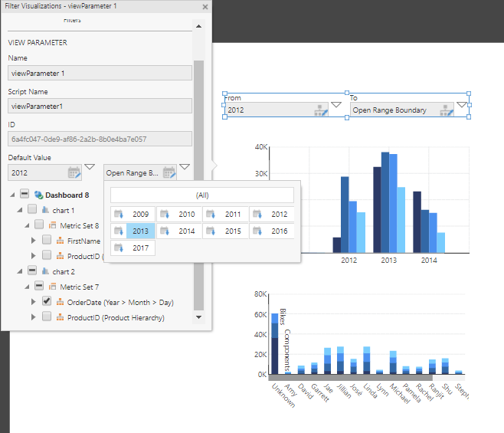Screen dimensions: 504x433
Task: Click vertical scrollbar thumb in filter panel
Action: 198,185
